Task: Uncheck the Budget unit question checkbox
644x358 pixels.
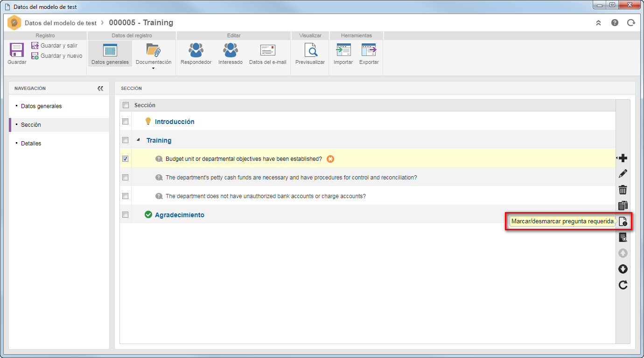Action: point(125,158)
